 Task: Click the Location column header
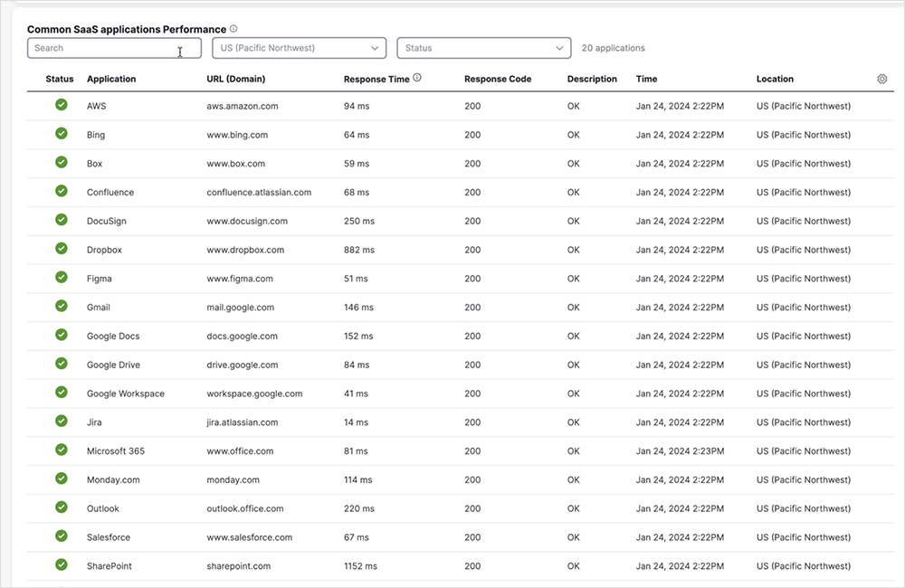[775, 79]
